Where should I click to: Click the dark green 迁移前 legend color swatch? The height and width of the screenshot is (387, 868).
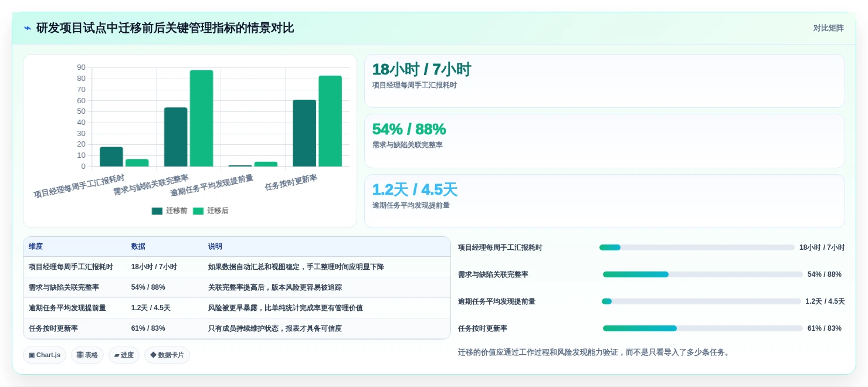[157, 211]
